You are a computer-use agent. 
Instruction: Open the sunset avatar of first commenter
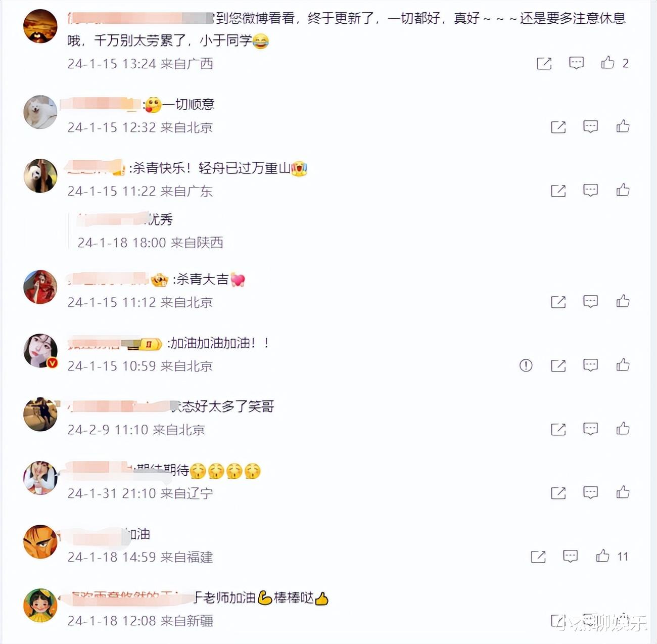(40, 26)
